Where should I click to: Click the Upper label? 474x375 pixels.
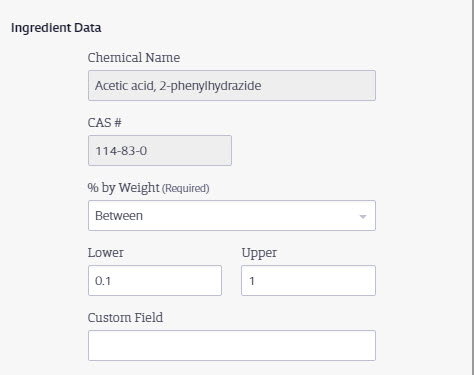pos(259,253)
